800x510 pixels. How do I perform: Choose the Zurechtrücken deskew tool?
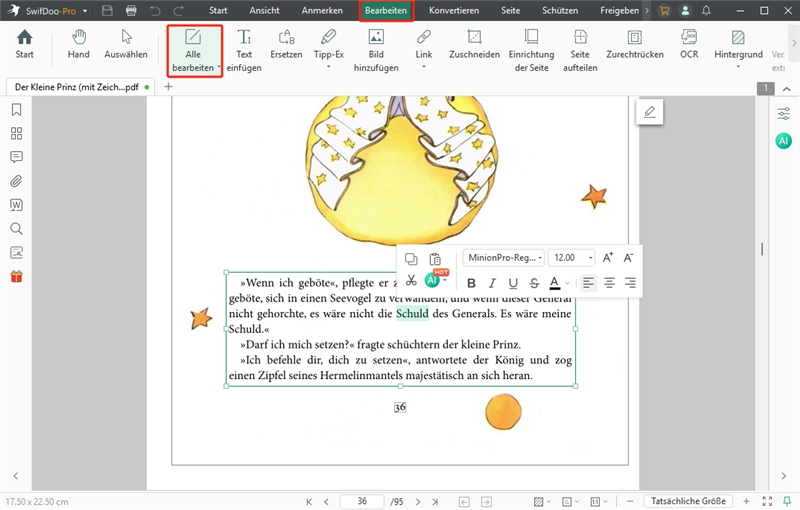[635, 44]
